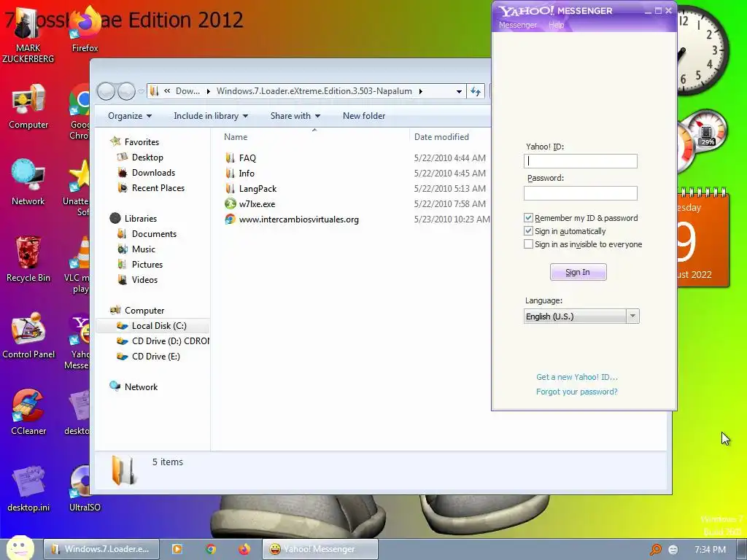Click the Explorer Forward navigation button
Screen dimensions: 747x560
click(x=126, y=91)
